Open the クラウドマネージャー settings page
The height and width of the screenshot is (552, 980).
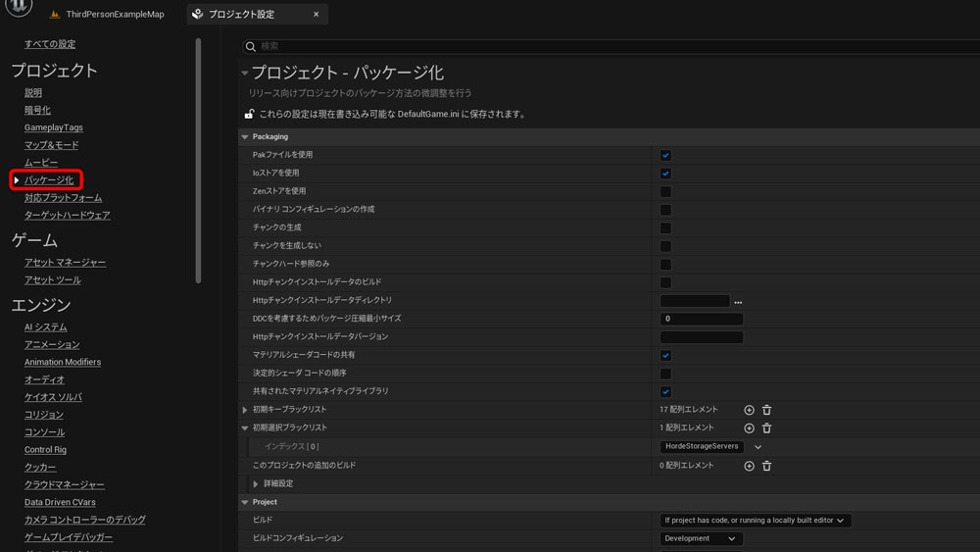tap(65, 484)
